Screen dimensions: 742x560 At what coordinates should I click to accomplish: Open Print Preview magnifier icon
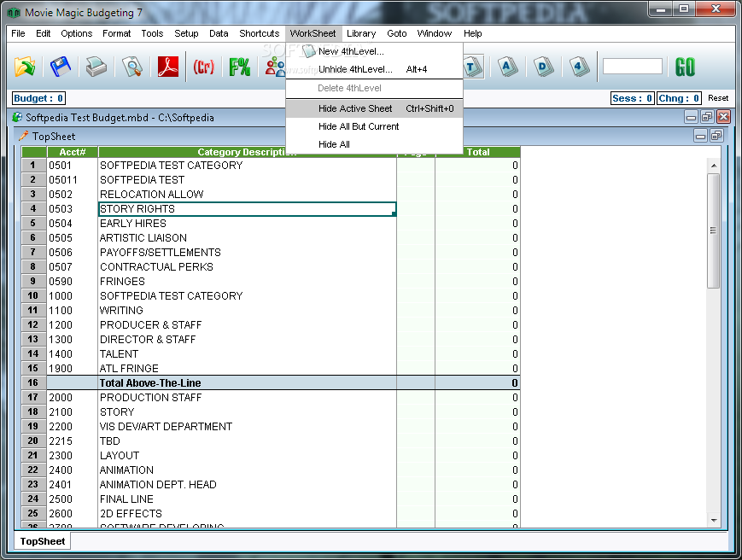tap(132, 67)
